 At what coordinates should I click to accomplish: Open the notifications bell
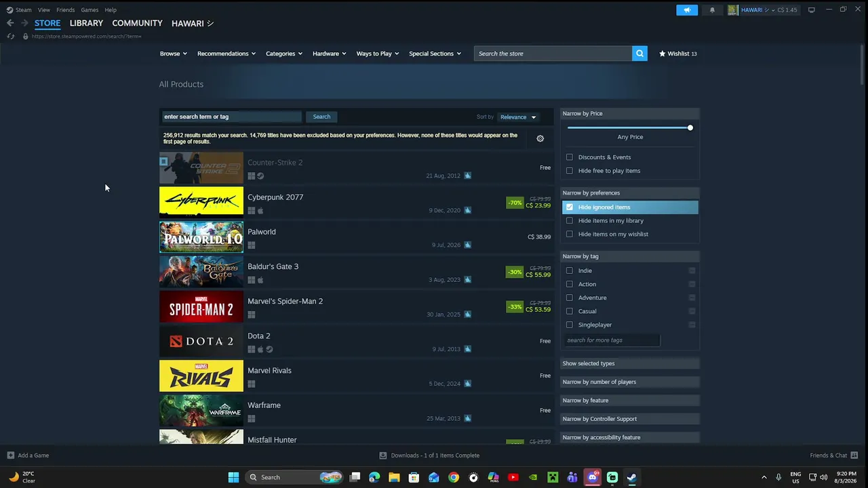click(712, 10)
